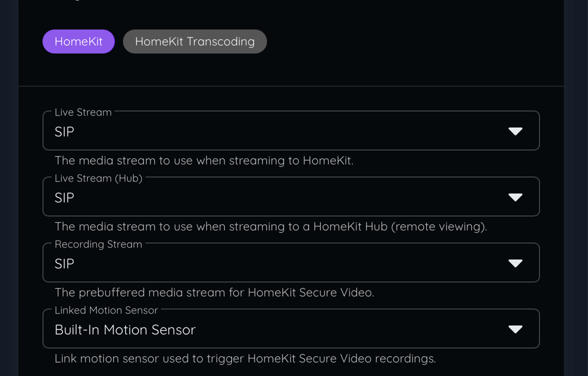Image resolution: width=588 pixels, height=376 pixels.
Task: Click the Live Stream (Hub) SIP value
Action: click(64, 197)
